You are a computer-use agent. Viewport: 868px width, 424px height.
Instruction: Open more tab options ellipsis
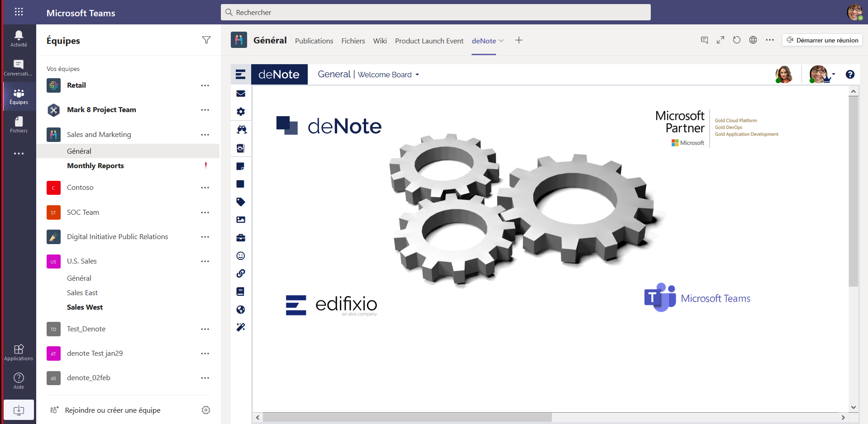pyautogui.click(x=770, y=40)
